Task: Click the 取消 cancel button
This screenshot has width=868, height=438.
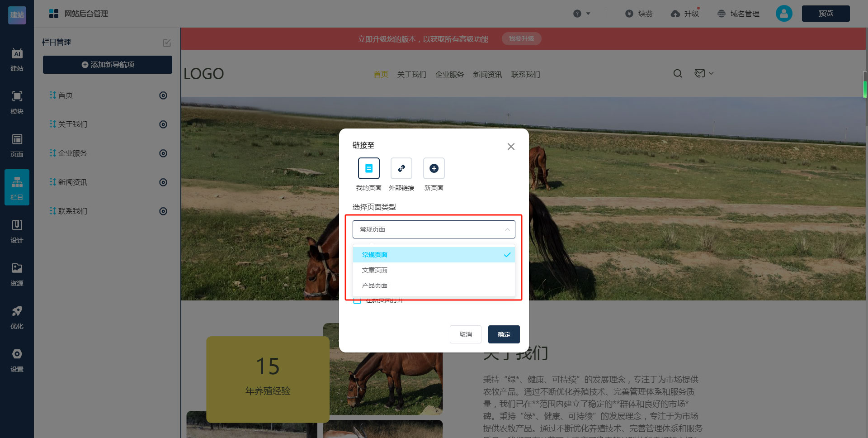Action: (x=466, y=334)
